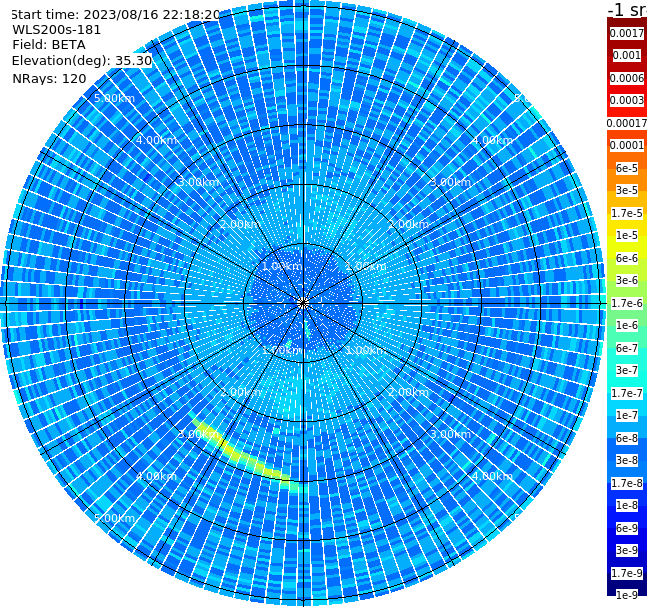647x607 pixels.
Task: Click the 6e-5 colorbar label
Action: 627,168
